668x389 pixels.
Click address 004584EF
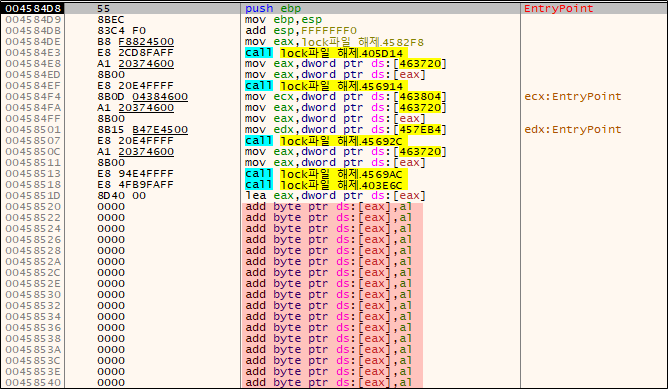(33, 86)
